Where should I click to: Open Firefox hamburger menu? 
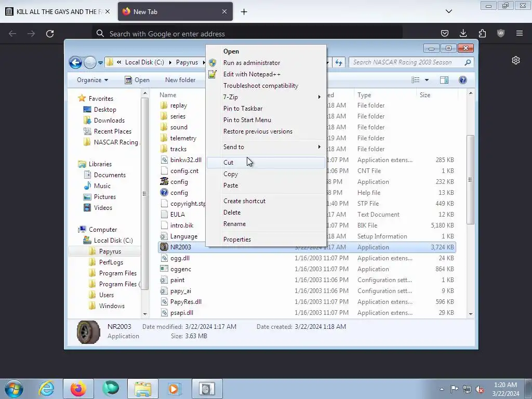(x=520, y=33)
